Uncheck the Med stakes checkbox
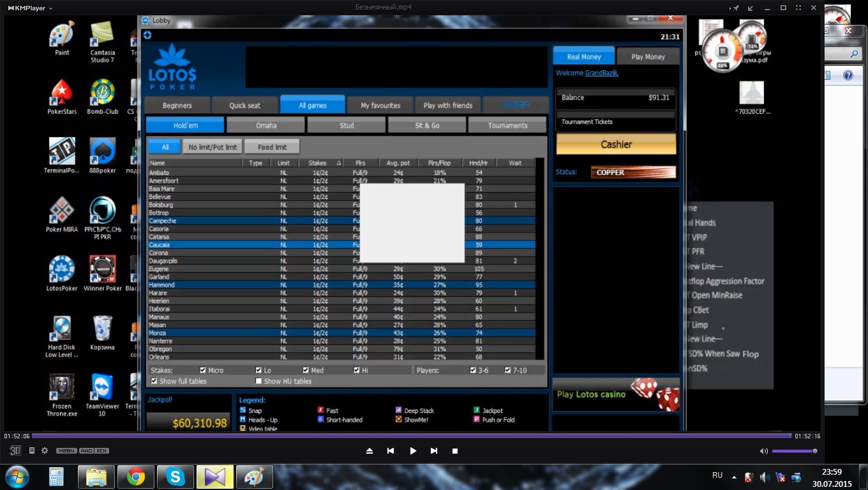 pyautogui.click(x=306, y=370)
